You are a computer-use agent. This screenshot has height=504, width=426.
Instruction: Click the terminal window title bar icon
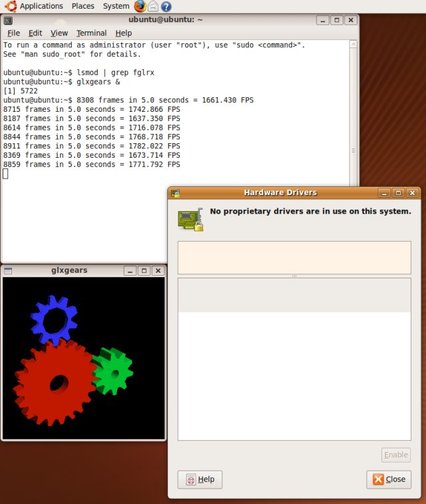8,21
